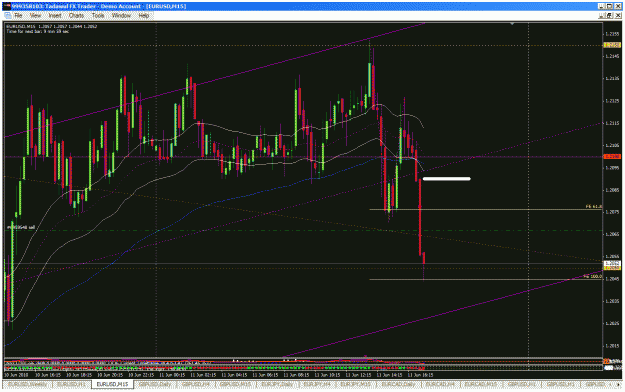Click the EURUSD,M15 OHLC header line
Viewport: 625px width, 392px height.
pos(51,26)
